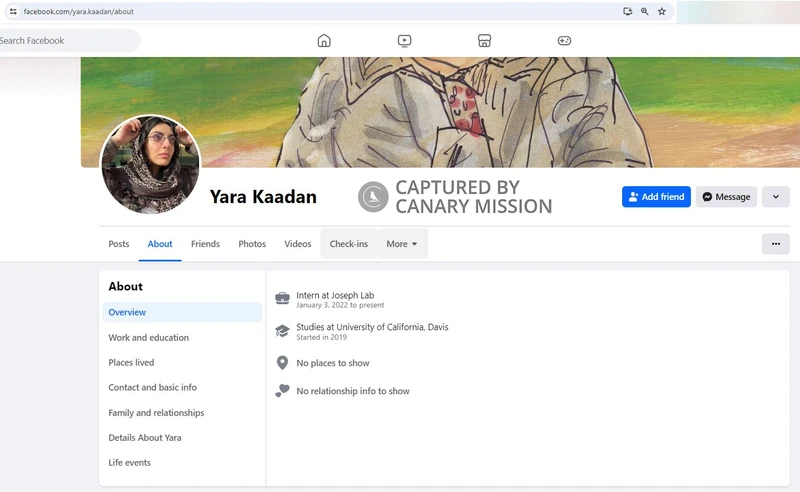Bookmark page with the star icon

(x=662, y=11)
